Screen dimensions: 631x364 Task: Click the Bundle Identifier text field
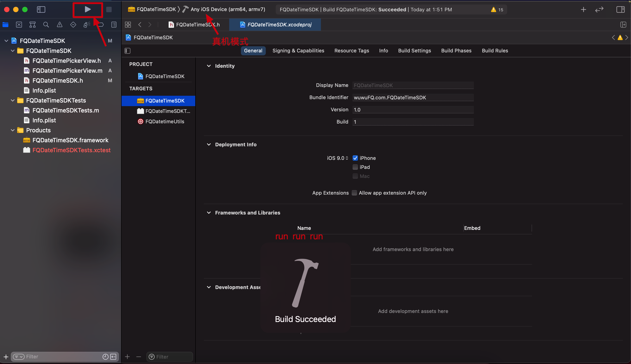(x=413, y=98)
